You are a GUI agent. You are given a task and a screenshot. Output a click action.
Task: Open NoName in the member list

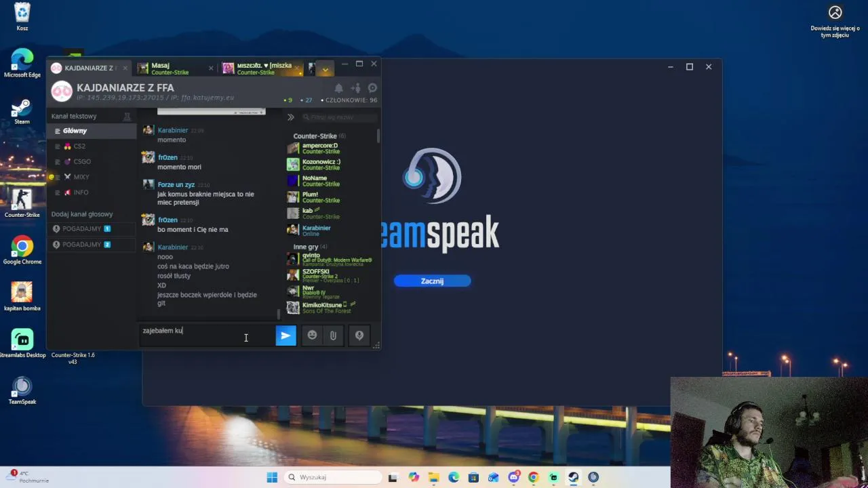[330, 181]
